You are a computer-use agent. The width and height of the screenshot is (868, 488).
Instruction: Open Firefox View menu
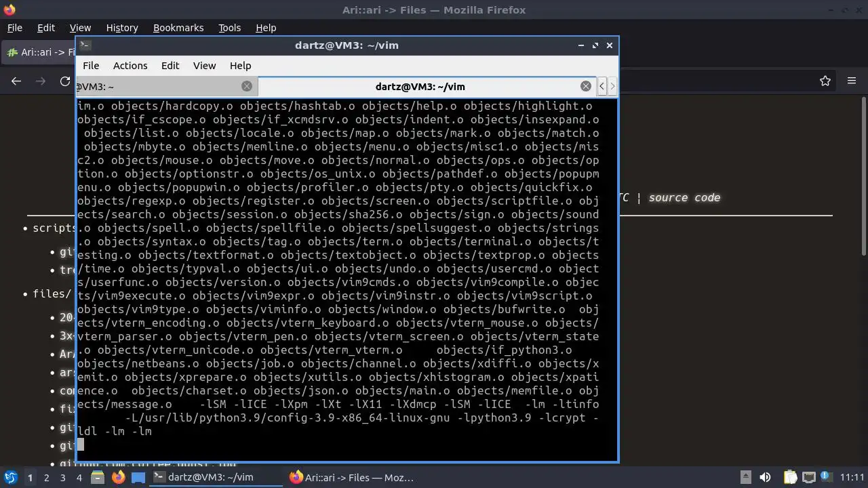coord(80,28)
